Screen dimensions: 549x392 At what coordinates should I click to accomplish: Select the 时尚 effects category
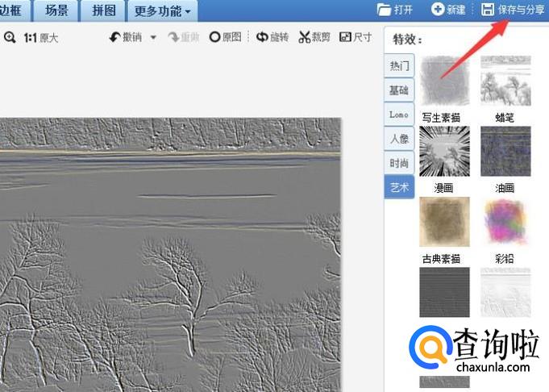[399, 163]
